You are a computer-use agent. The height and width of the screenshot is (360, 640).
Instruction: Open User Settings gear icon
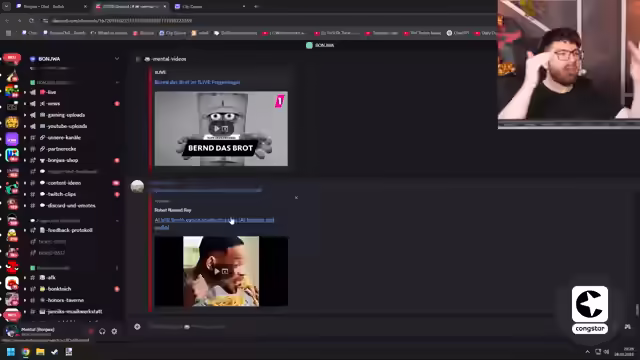(114, 331)
